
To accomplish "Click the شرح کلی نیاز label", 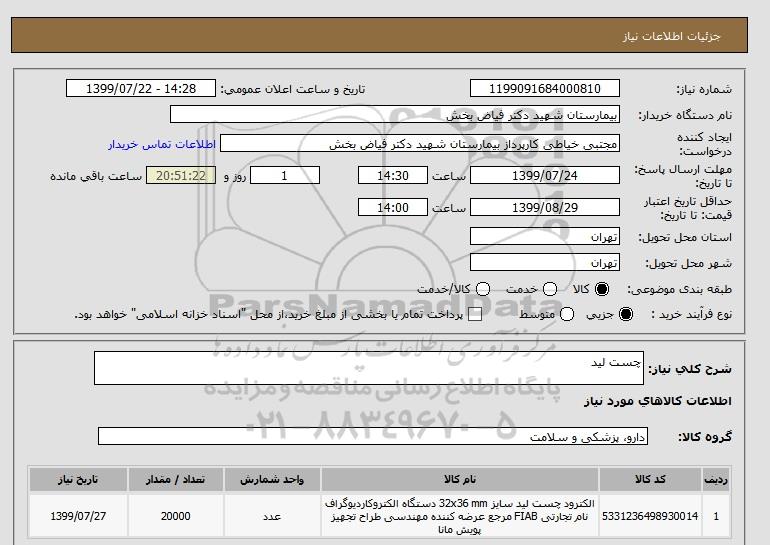I will click(x=690, y=369).
